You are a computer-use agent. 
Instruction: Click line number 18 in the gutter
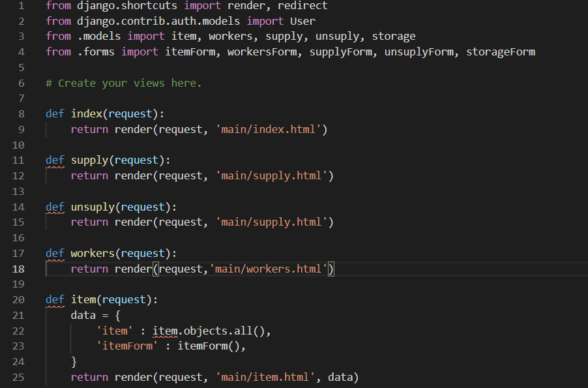(18, 269)
